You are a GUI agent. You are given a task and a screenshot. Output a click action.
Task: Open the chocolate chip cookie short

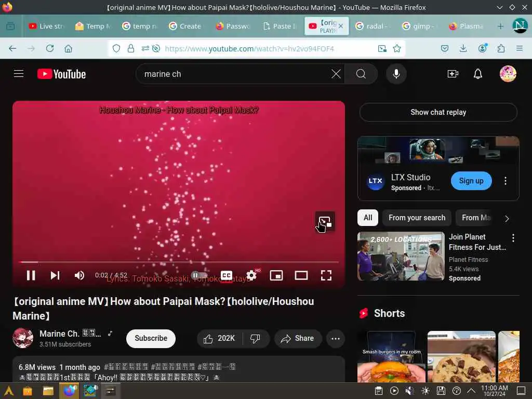coord(461,356)
